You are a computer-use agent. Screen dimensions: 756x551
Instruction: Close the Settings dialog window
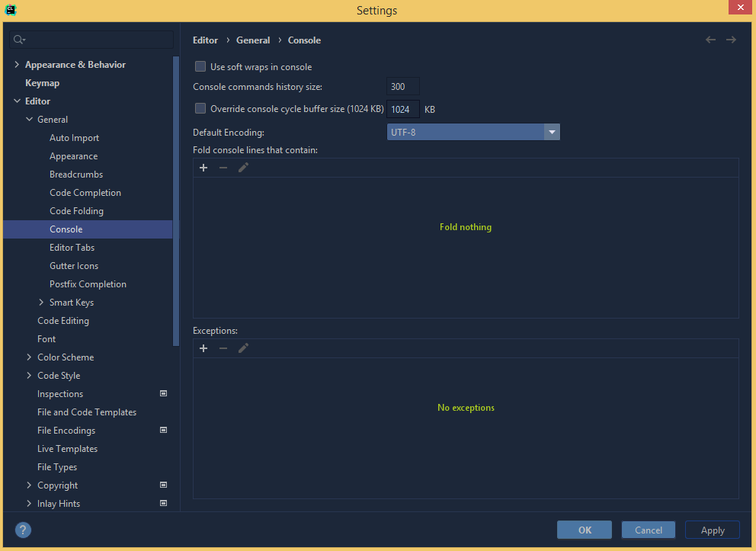pyautogui.click(x=740, y=7)
